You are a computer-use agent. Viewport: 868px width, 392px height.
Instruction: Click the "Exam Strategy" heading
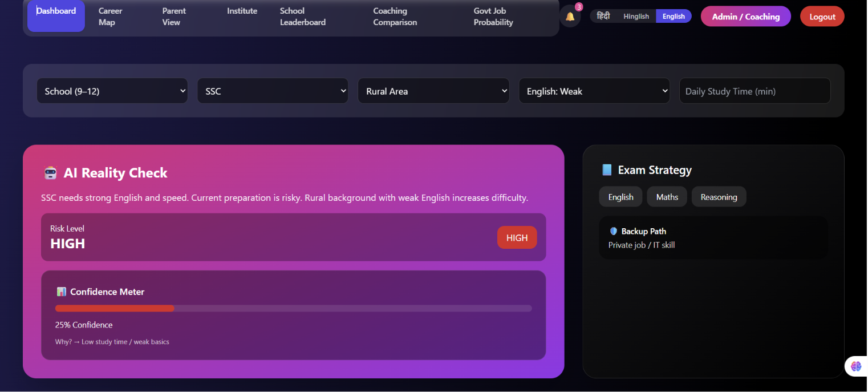(x=655, y=170)
